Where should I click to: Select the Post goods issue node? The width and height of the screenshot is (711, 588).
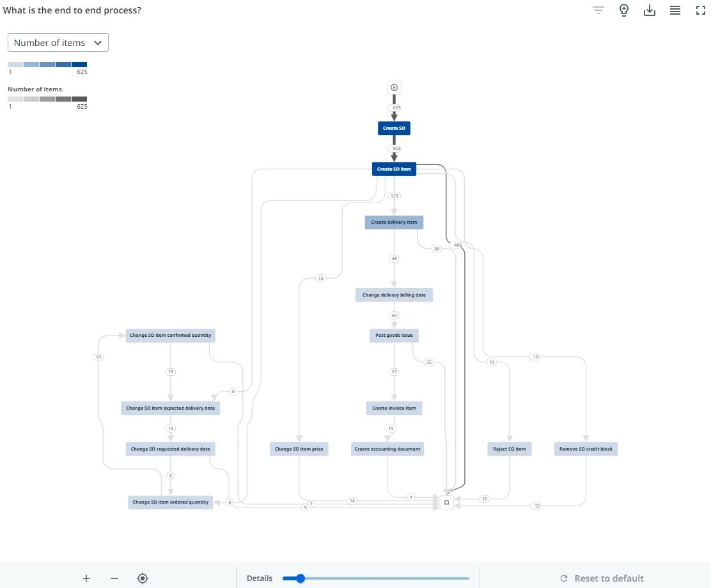tap(394, 336)
